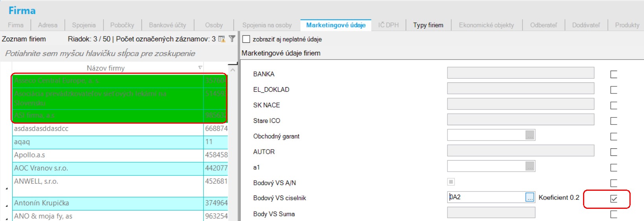The width and height of the screenshot is (644, 221).
Task: Check the SK NACE row checkbox
Action: click(613, 105)
